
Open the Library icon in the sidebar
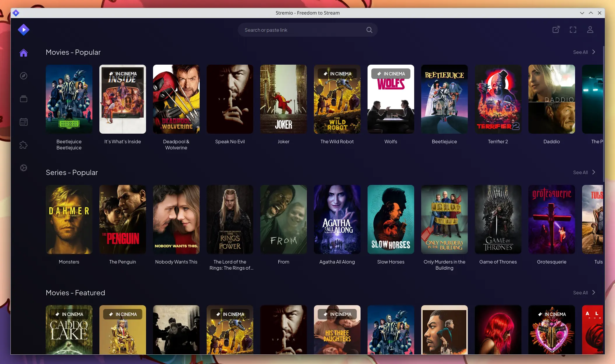pyautogui.click(x=24, y=99)
